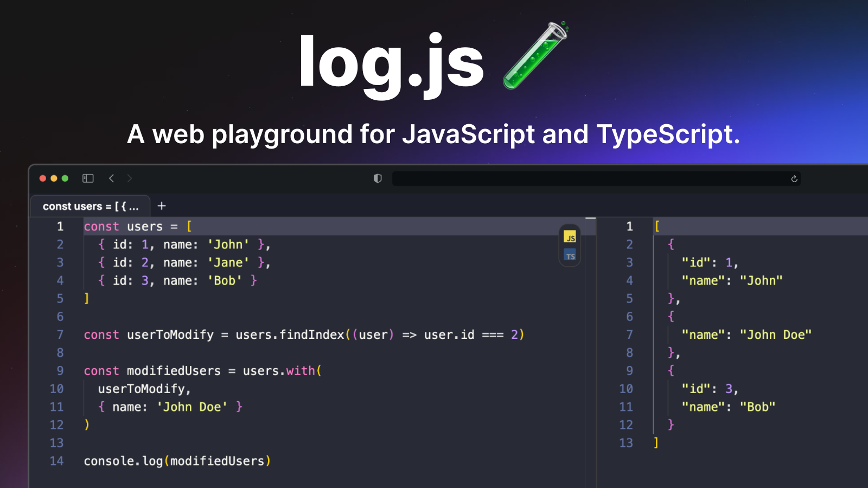Toggle the browser sidebar icon
This screenshot has height=488, width=868.
click(x=88, y=178)
